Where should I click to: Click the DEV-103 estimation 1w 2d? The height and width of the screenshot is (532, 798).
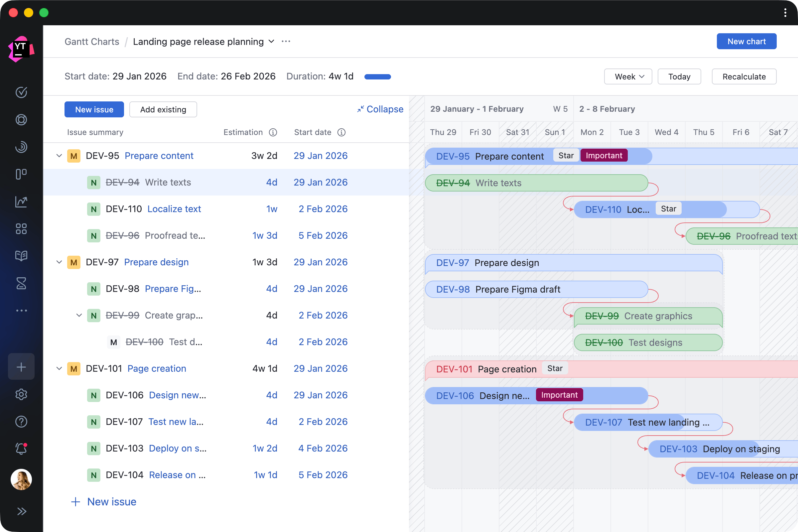tap(265, 449)
